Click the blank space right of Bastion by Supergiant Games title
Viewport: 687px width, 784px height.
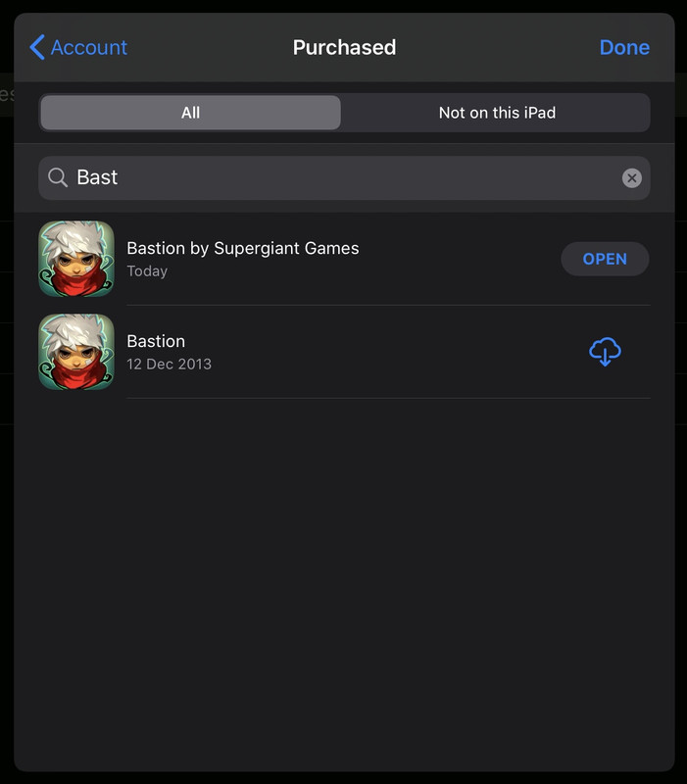point(459,249)
